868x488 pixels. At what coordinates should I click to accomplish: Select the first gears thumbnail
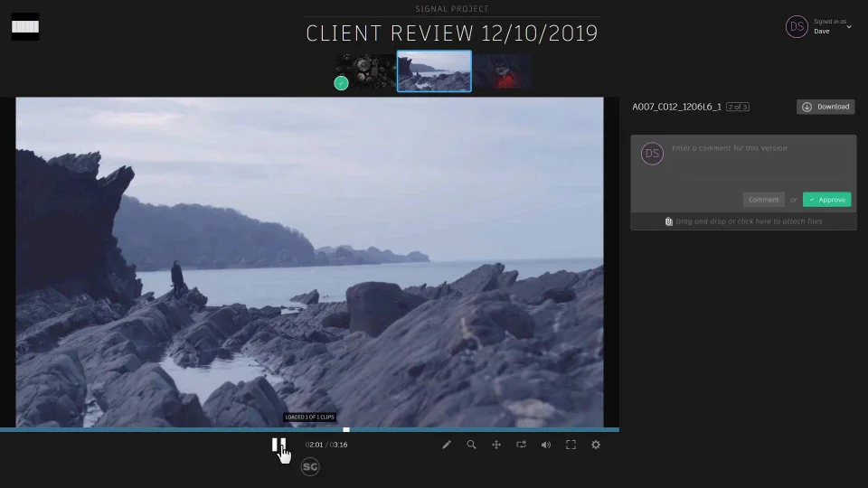pyautogui.click(x=366, y=70)
